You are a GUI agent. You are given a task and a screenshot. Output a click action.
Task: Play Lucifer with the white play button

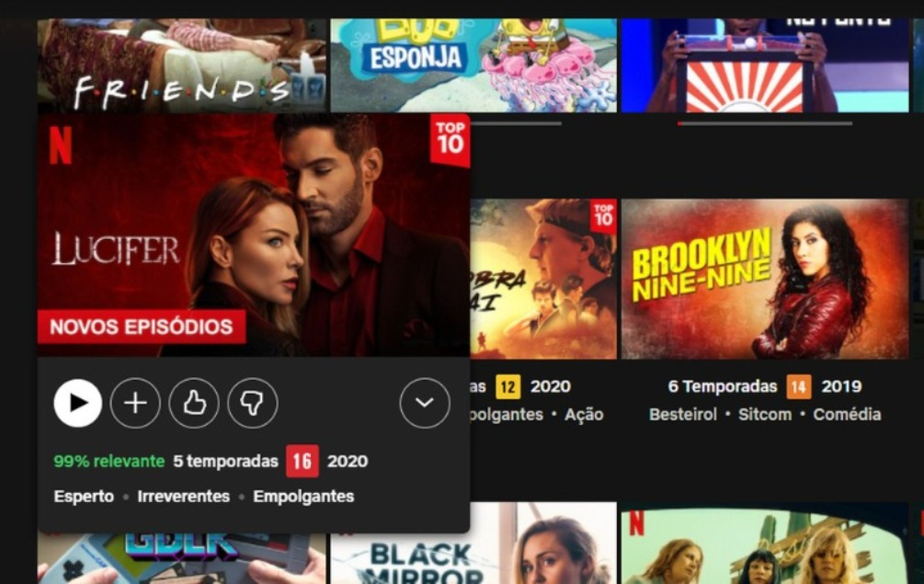coord(78,403)
